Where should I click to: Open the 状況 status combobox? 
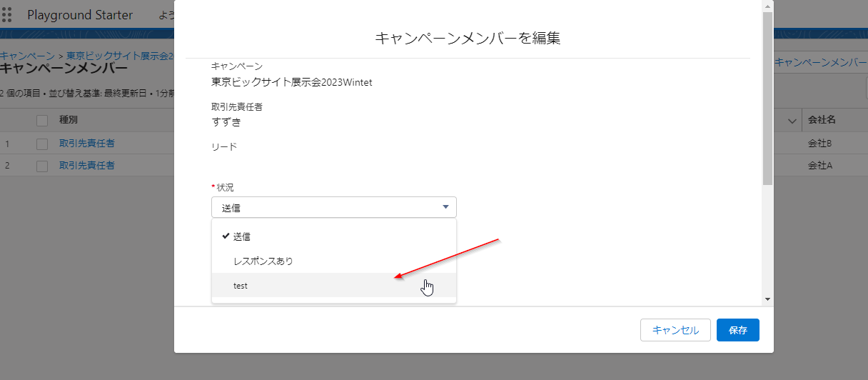pos(334,207)
